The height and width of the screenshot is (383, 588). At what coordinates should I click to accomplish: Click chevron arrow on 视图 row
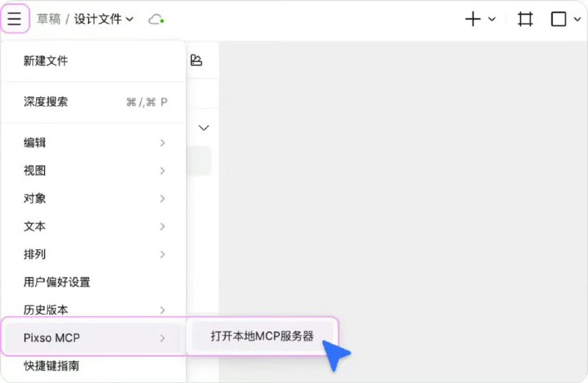click(162, 171)
